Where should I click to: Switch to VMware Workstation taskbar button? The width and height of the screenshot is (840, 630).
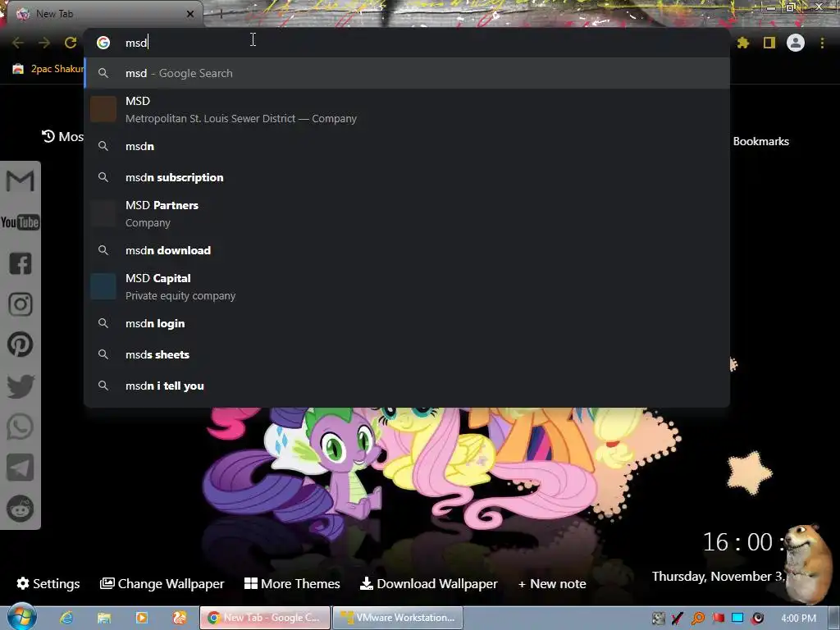(x=398, y=618)
